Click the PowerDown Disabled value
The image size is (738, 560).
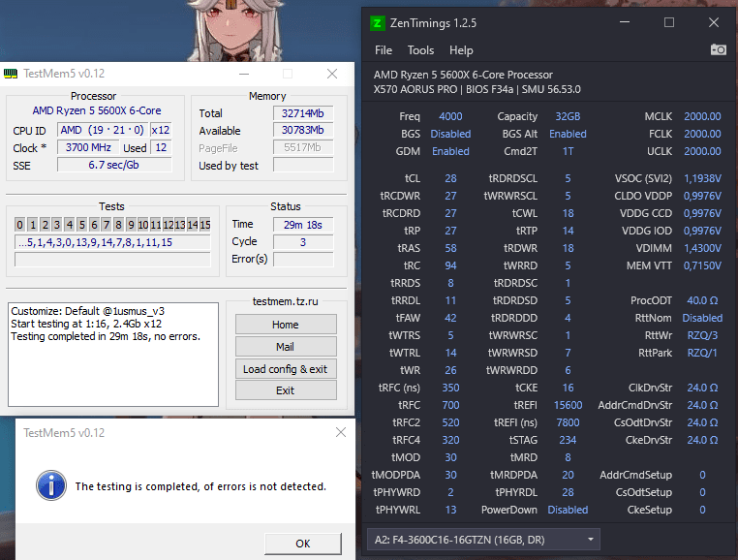pos(568,510)
